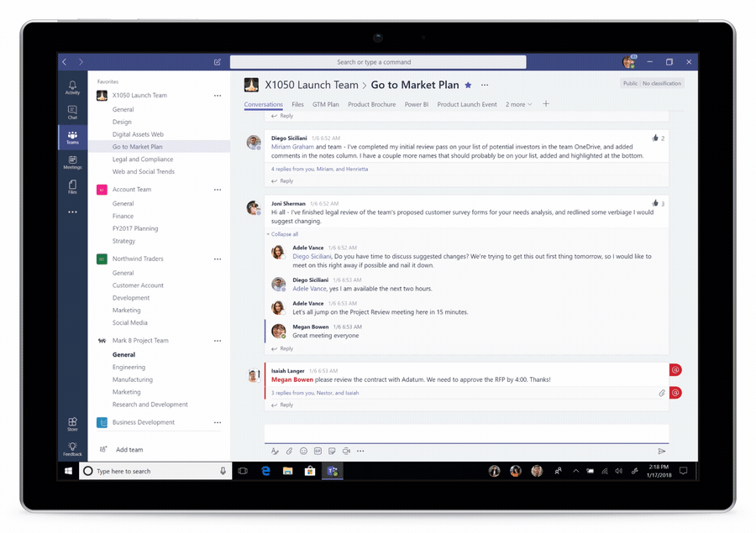Attach a file using paperclip icon
756x533 pixels.
[289, 451]
